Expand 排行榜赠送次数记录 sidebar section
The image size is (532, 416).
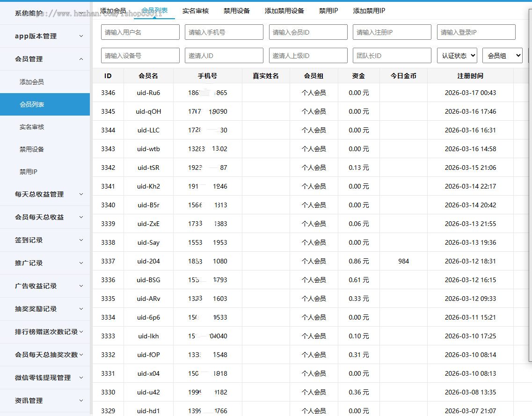[45, 332]
